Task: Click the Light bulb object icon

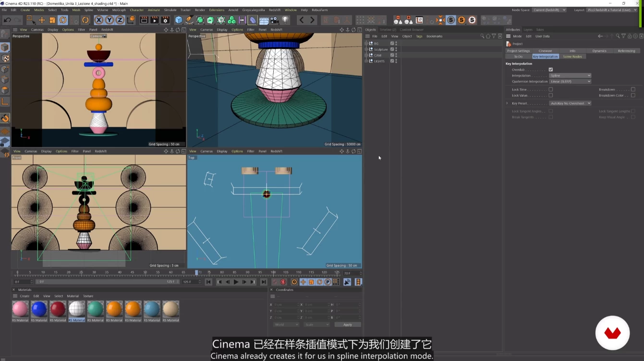Action: [x=285, y=20]
